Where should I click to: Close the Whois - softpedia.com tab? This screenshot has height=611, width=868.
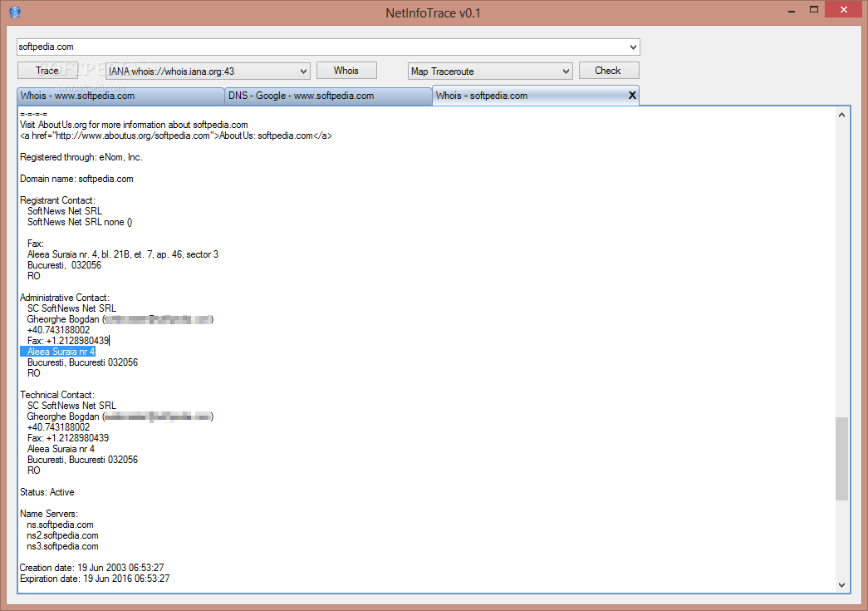tap(631, 96)
